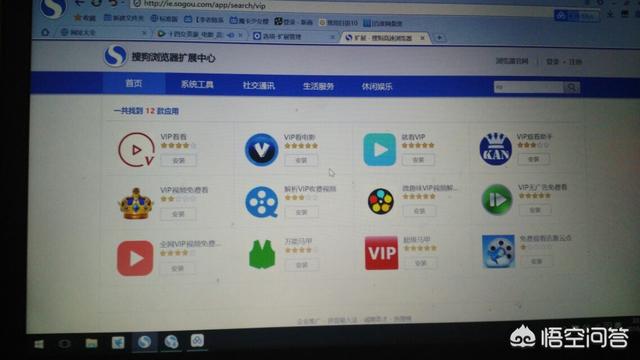Install the 解析VIP film reel extension
640x360 pixels.
click(x=301, y=212)
